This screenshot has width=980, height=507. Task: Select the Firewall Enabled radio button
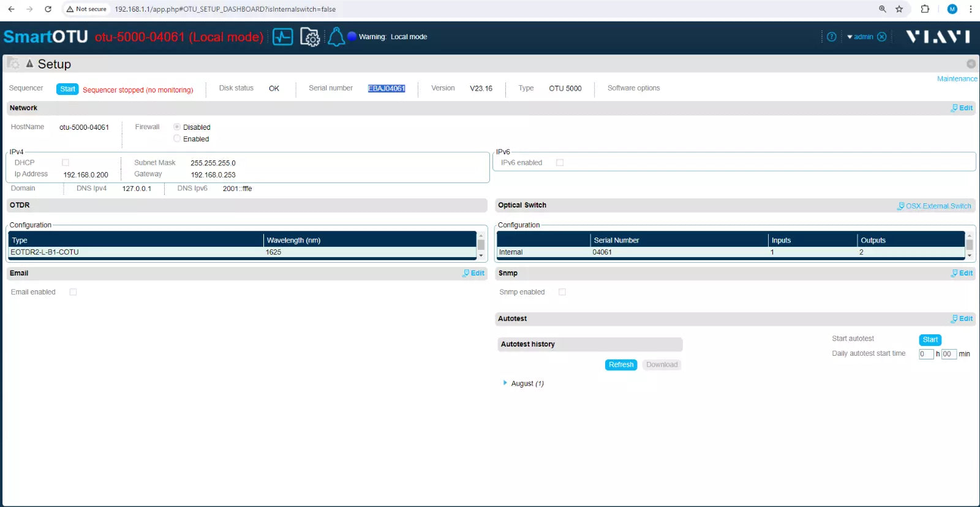click(177, 138)
